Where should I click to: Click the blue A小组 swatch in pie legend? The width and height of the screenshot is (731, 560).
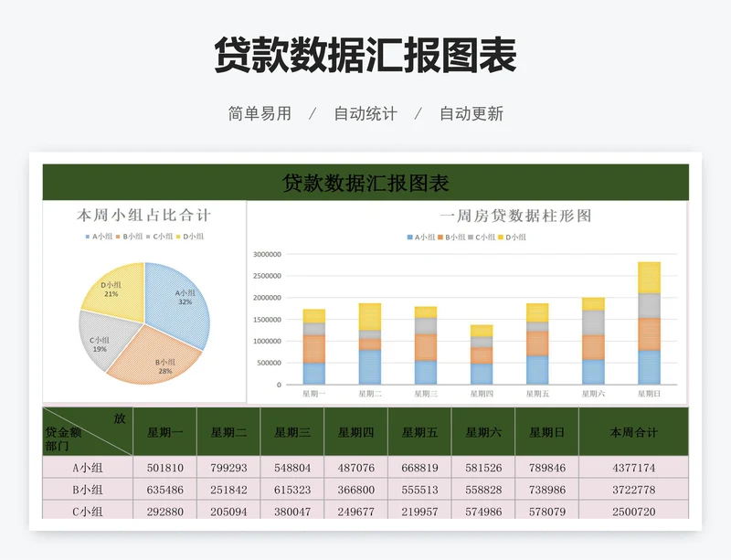(87, 237)
